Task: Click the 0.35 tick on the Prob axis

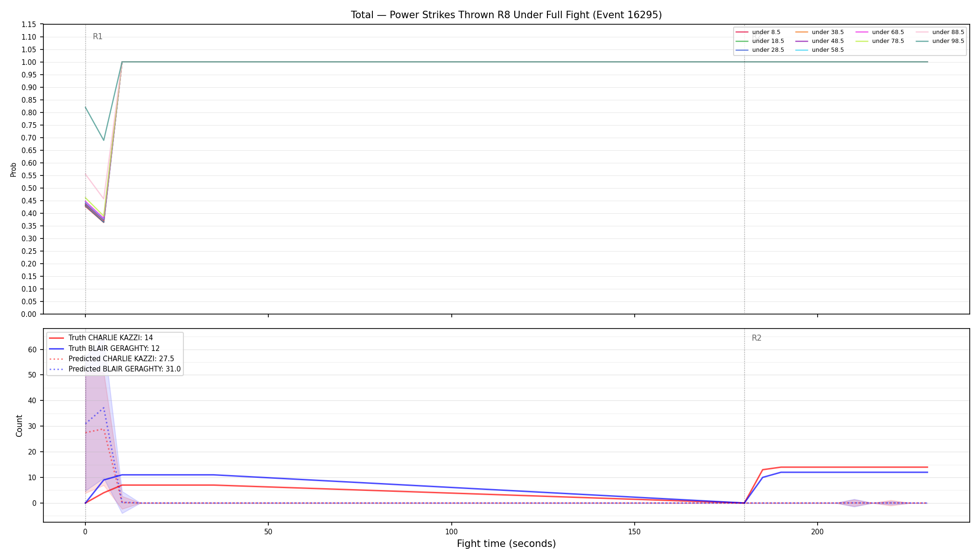Action: tap(29, 226)
